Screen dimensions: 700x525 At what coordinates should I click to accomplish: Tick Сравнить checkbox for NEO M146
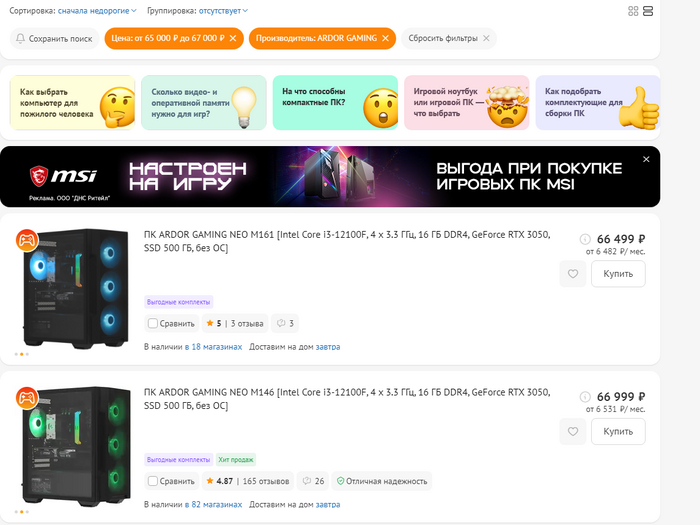pos(153,481)
